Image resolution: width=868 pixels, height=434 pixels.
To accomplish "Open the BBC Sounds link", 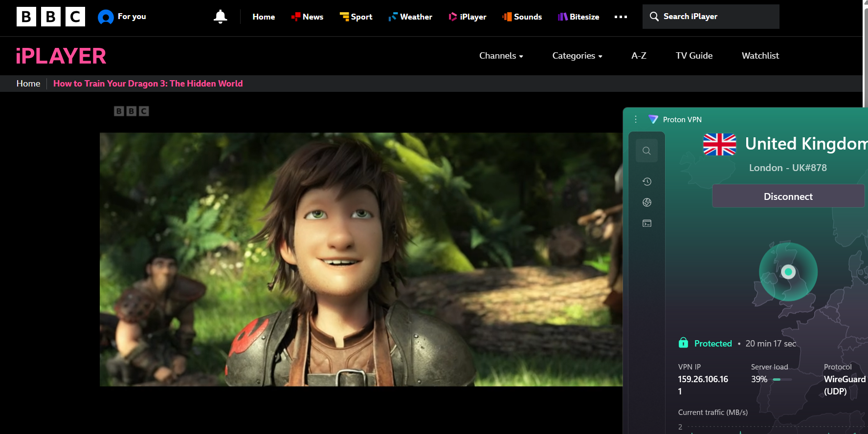I will pyautogui.click(x=522, y=17).
